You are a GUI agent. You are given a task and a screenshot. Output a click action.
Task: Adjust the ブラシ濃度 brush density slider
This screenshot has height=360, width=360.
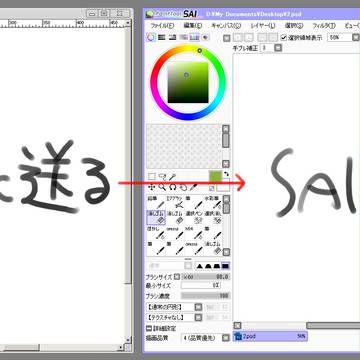pos(205,296)
